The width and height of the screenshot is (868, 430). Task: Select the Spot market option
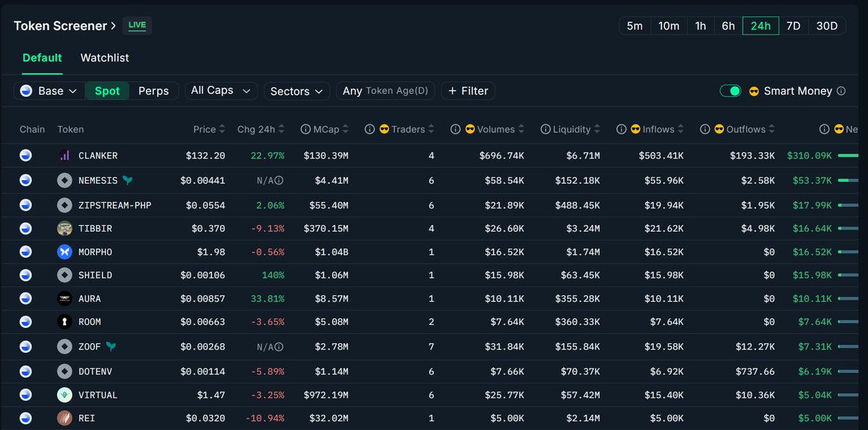[x=107, y=91]
